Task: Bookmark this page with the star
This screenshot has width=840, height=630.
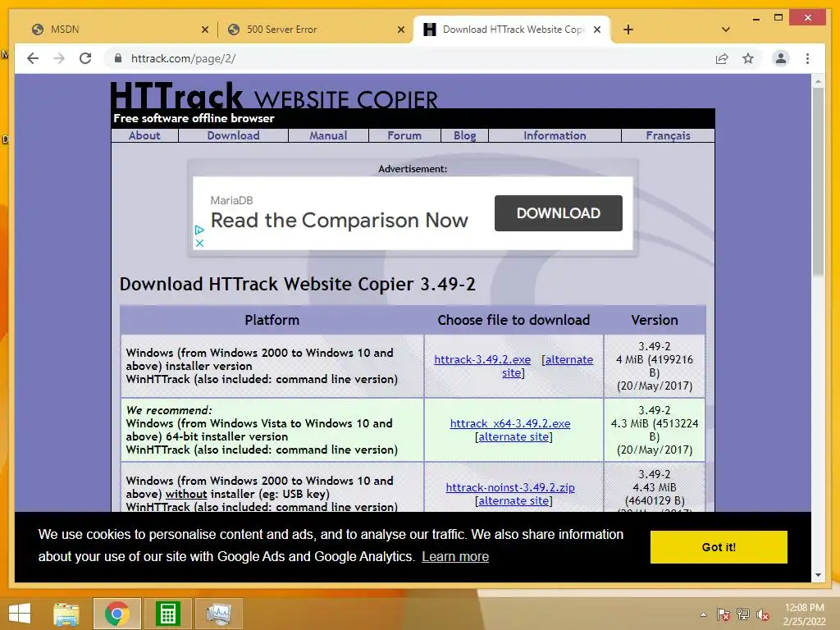Action: (x=748, y=58)
